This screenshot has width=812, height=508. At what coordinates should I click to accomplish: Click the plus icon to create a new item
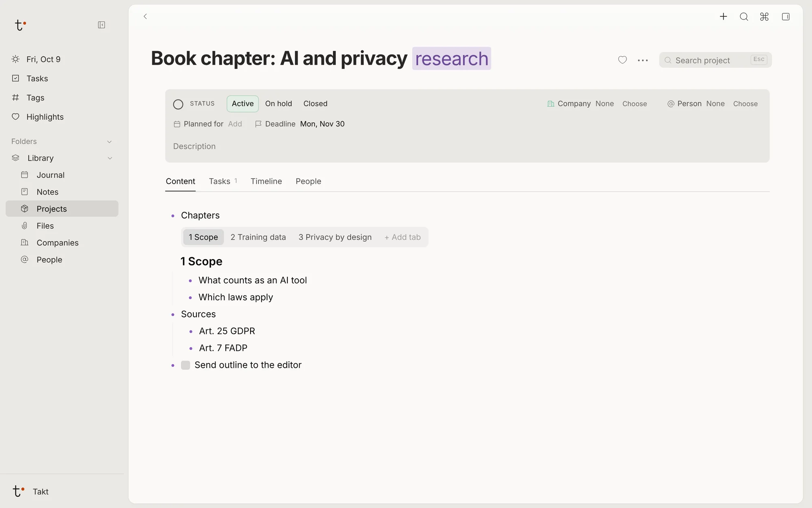723,17
